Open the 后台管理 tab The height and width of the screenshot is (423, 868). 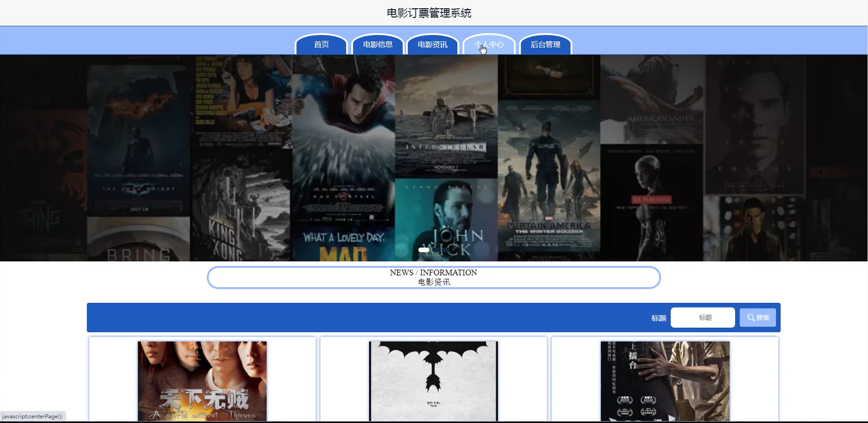(x=546, y=44)
